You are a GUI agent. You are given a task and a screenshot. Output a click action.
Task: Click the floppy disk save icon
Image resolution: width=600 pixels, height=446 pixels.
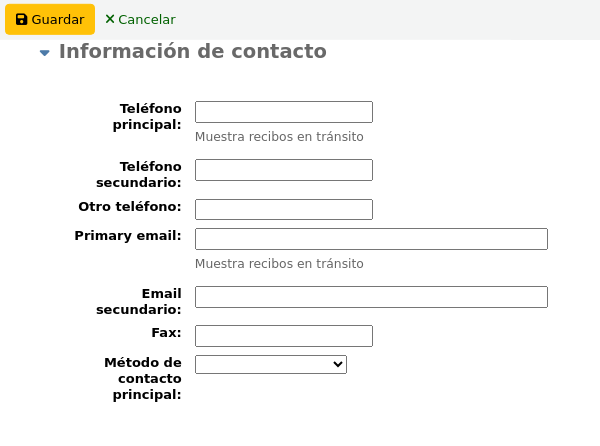pyautogui.click(x=22, y=19)
